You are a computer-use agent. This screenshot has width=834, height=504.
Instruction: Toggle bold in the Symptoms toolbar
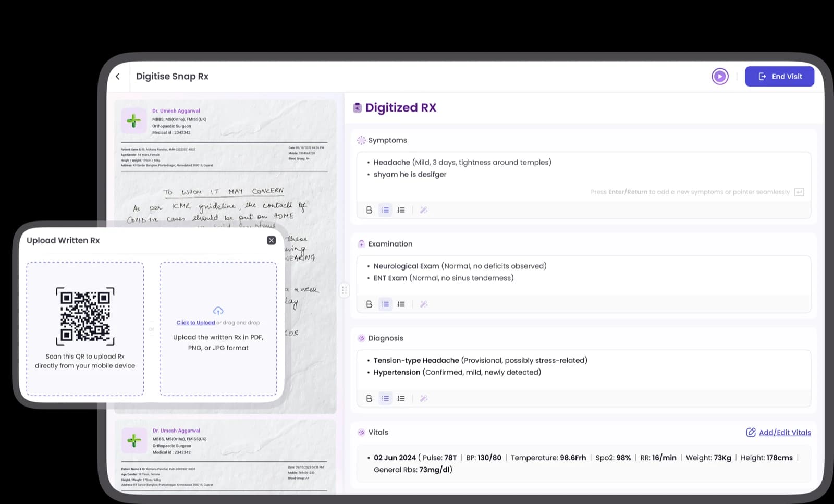point(369,210)
